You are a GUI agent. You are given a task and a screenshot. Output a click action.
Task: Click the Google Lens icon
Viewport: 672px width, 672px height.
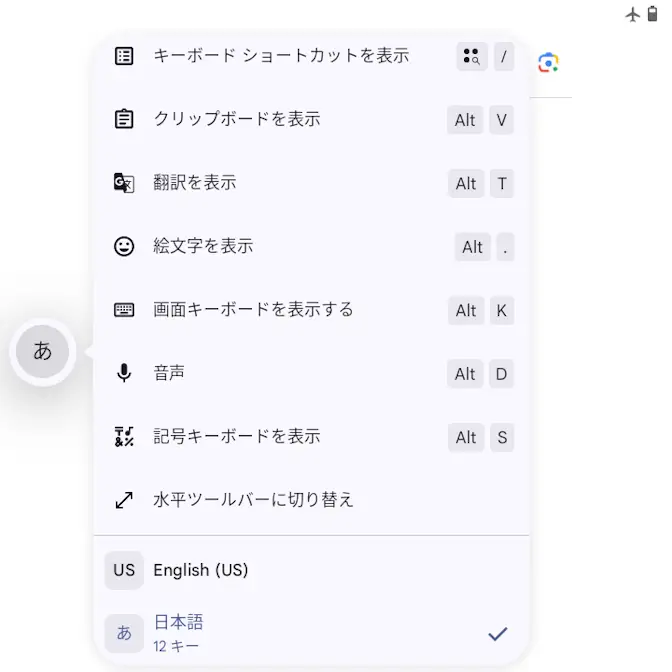click(x=548, y=62)
